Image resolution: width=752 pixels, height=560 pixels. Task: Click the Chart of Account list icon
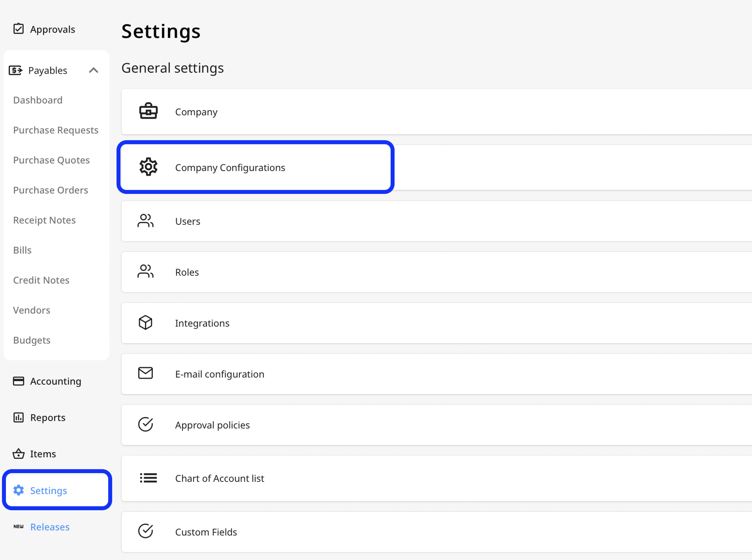point(148,478)
